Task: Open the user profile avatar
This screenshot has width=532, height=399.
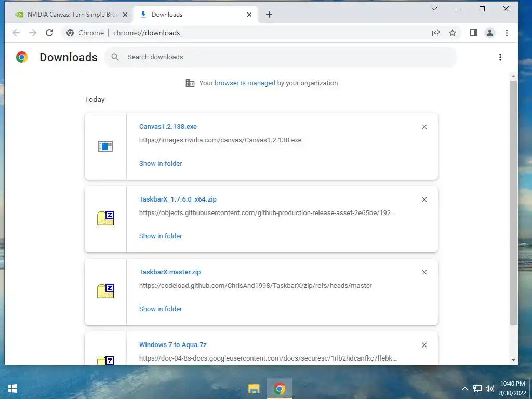Action: click(489, 33)
